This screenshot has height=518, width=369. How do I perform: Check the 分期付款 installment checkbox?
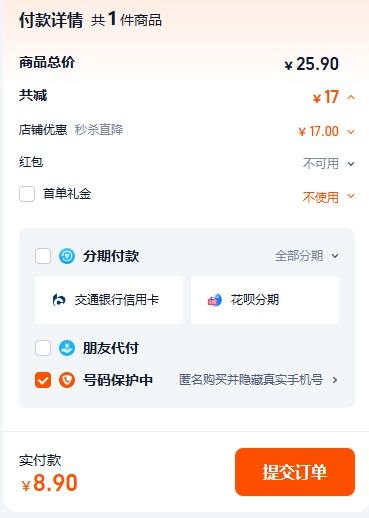click(43, 256)
